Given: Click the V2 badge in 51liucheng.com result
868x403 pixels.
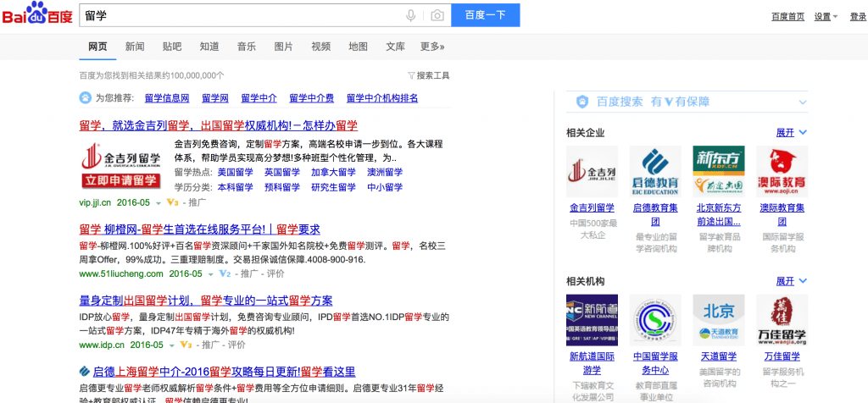Looking at the screenshot, I should [x=224, y=273].
